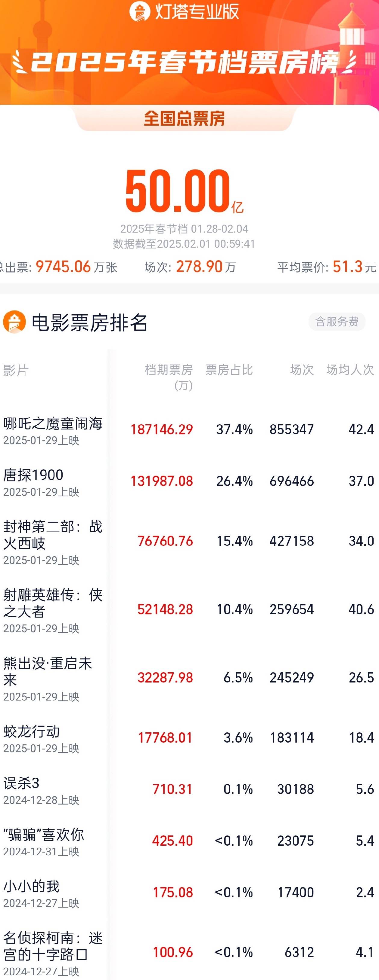The height and width of the screenshot is (980, 379).
Task: Open 蛟龙行动 movie row
Action: [x=189, y=738]
